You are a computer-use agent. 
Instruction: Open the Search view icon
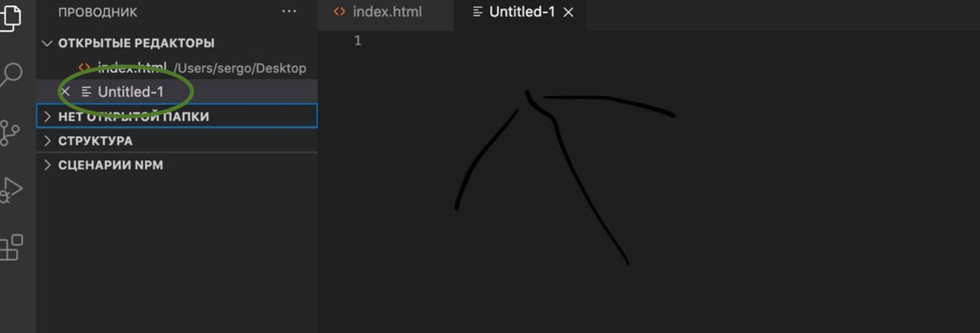click(10, 76)
